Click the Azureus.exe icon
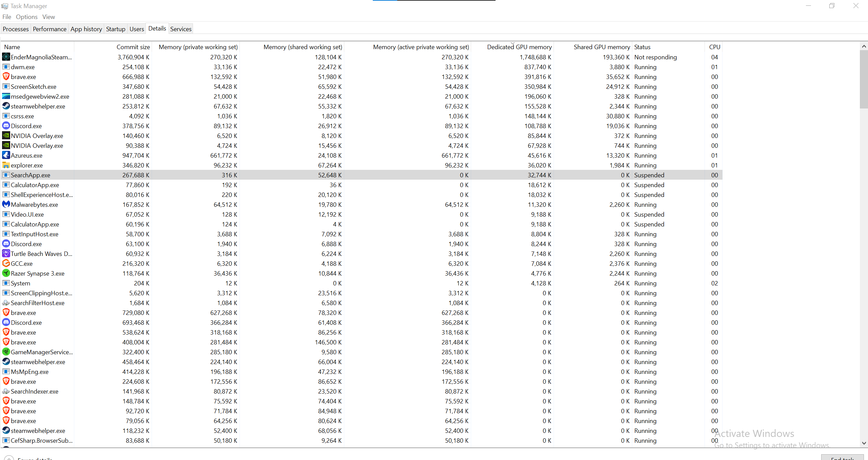 (6, 155)
